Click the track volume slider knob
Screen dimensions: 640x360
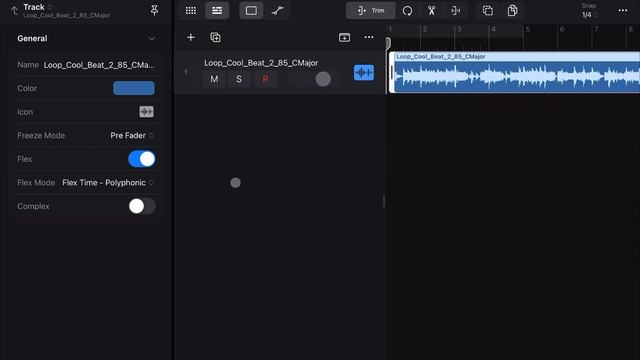323,79
